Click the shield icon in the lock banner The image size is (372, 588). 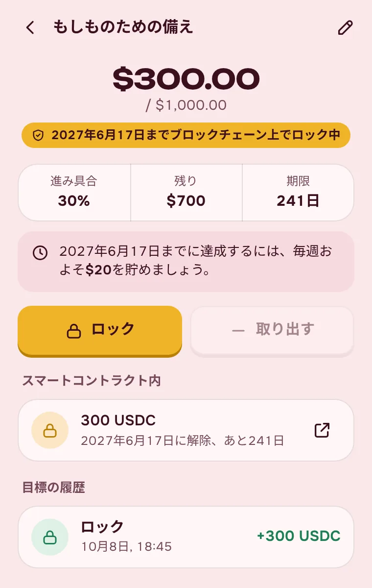[38, 135]
